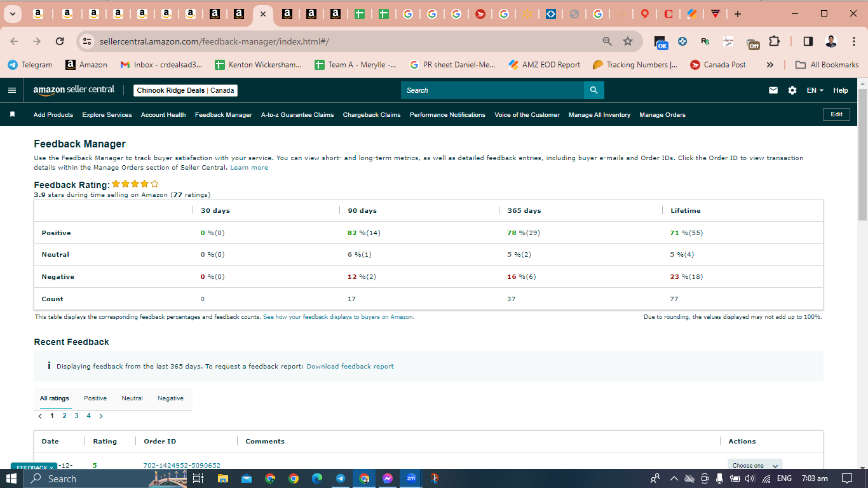Open File Explorer from the taskbar
Image resolution: width=868 pixels, height=488 pixels.
click(222, 478)
